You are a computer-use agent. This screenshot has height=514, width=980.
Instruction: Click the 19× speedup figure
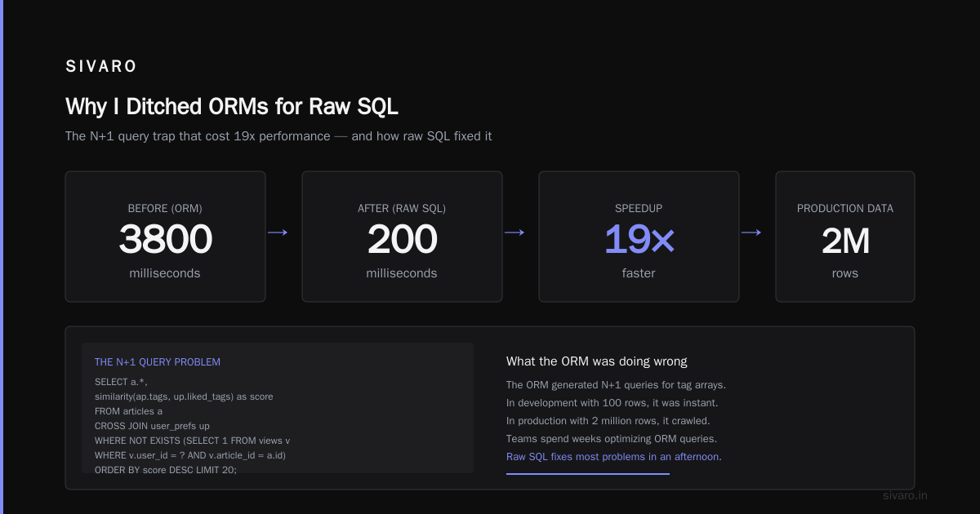click(x=639, y=240)
